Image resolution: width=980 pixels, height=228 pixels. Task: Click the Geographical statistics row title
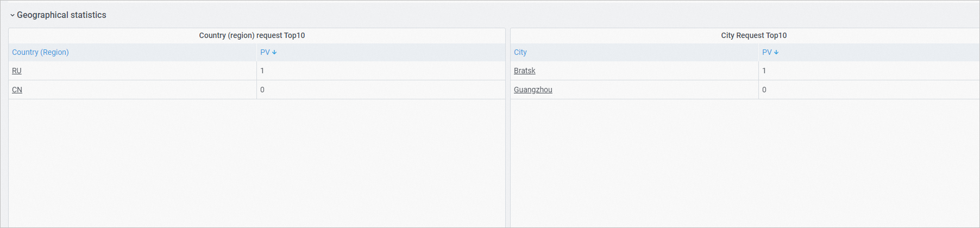pos(61,15)
